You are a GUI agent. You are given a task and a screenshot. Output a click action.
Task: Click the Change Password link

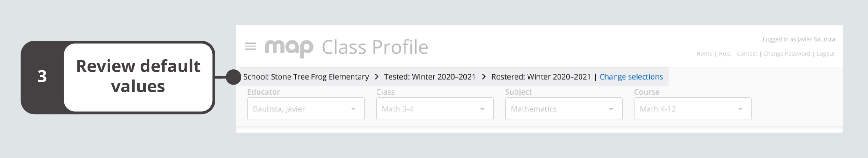(x=787, y=54)
